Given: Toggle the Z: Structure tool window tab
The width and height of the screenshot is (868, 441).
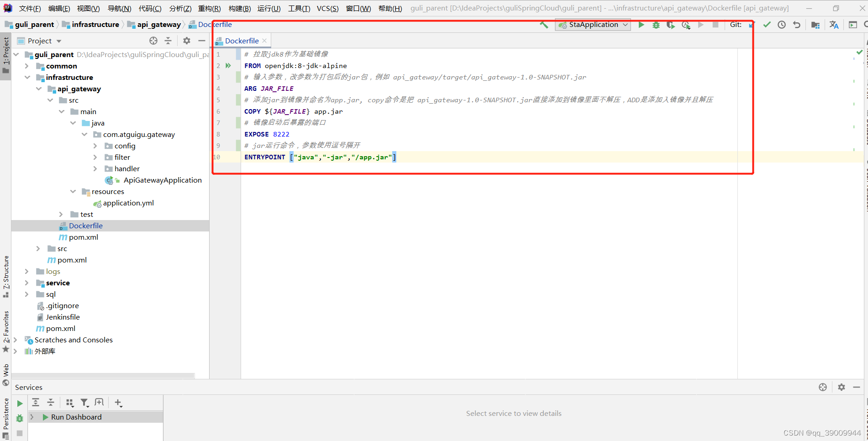Looking at the screenshot, I should pos(5,277).
